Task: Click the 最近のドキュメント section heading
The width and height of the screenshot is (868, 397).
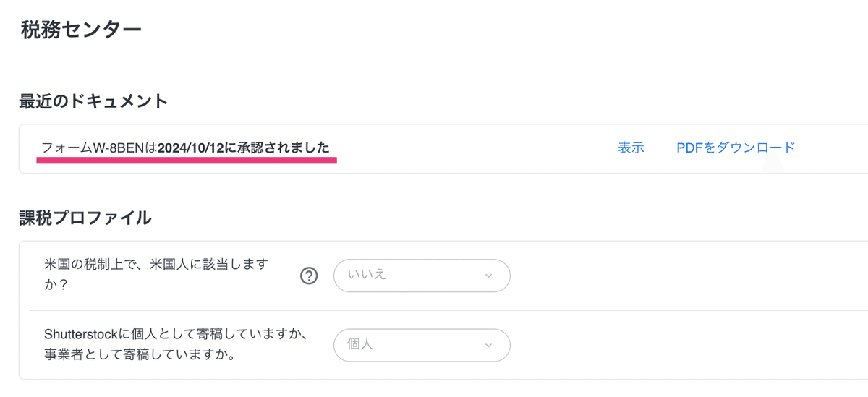Action: coord(93,101)
